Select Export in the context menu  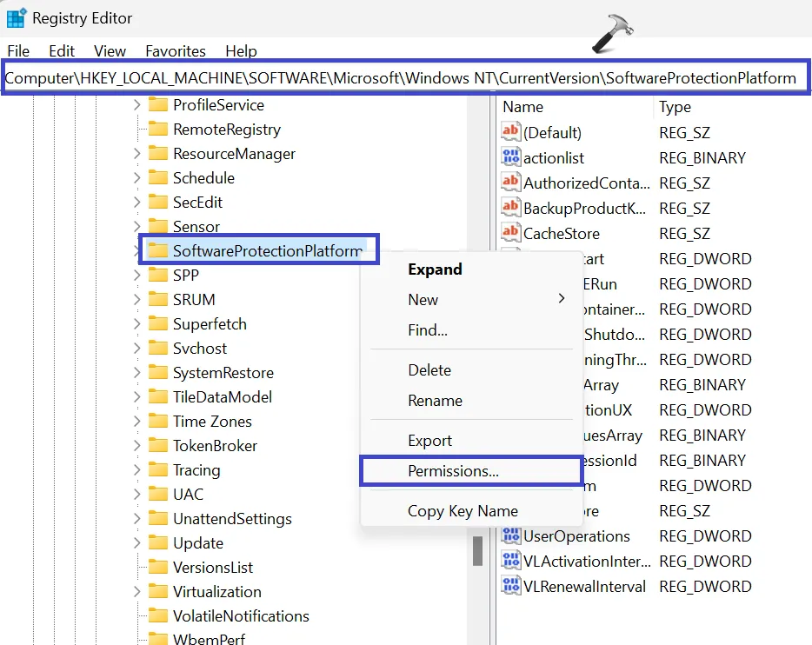pyautogui.click(x=429, y=441)
